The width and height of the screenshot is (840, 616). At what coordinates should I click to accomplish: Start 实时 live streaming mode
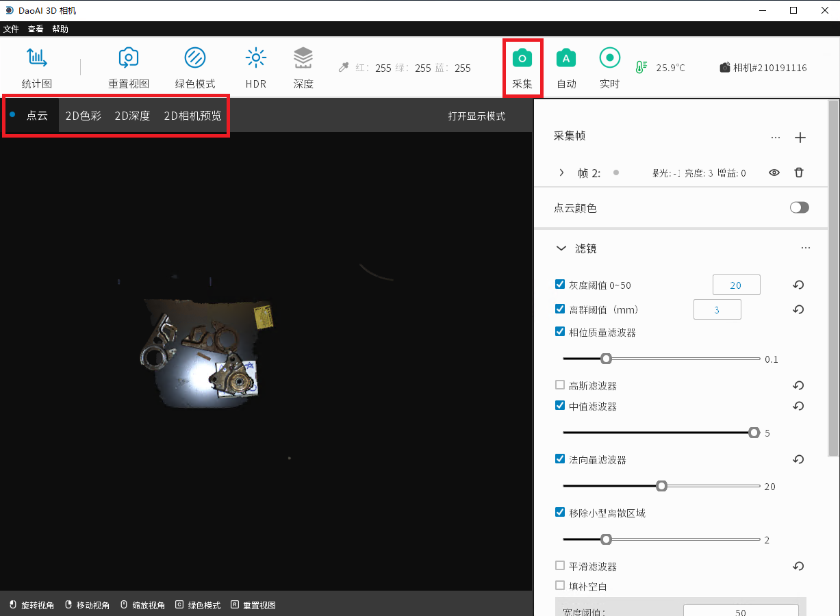click(609, 60)
